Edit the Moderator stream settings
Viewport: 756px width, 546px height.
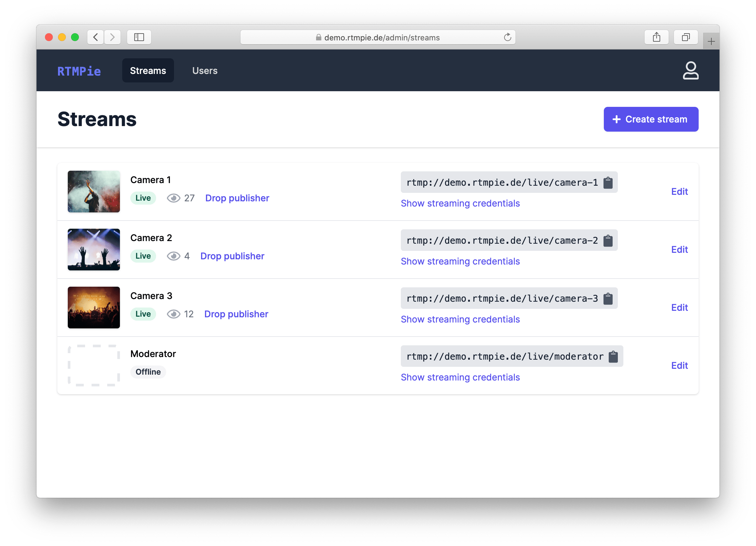tap(679, 365)
